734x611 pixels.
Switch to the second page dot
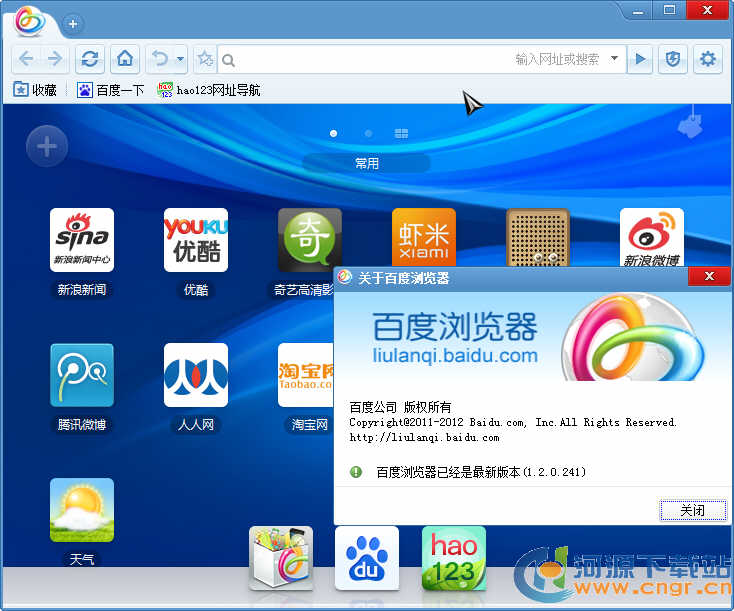tap(368, 133)
